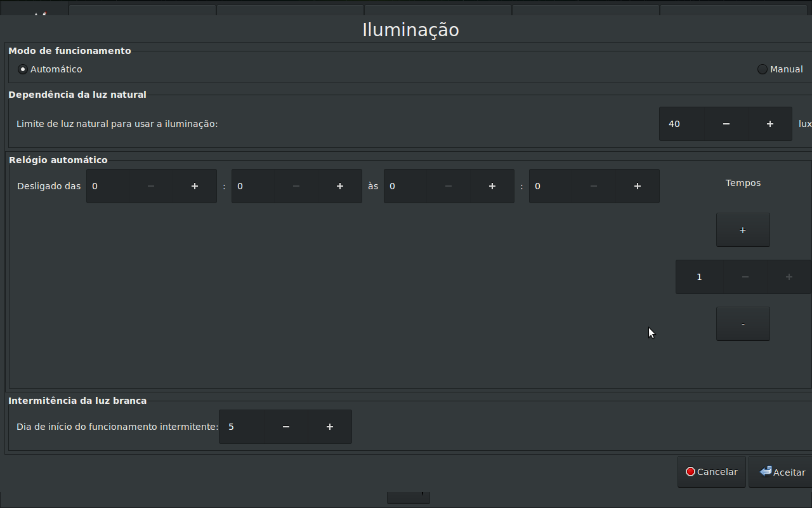Decrease the intermittent start day value

coord(286,427)
